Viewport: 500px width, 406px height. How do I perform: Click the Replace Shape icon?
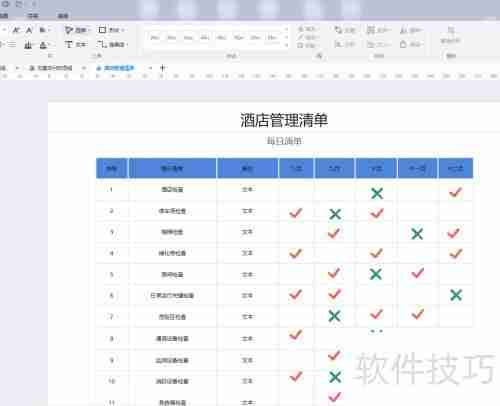pyautogui.click(x=451, y=35)
